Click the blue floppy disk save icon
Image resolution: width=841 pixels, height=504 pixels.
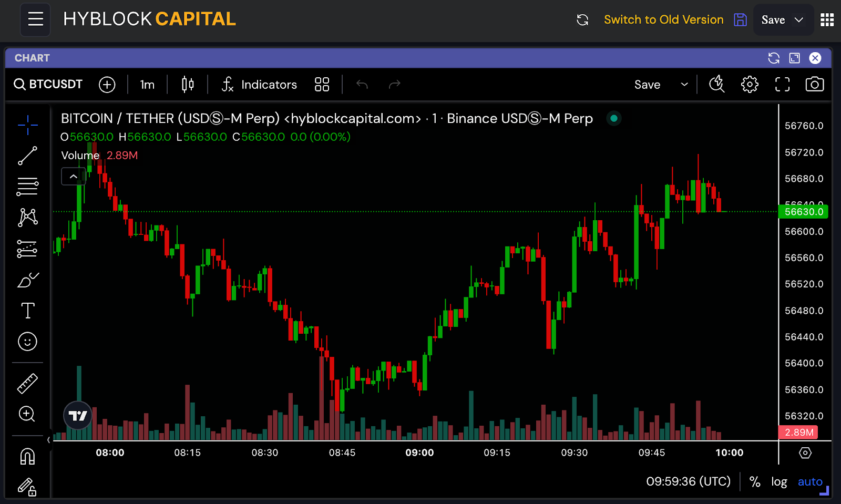pyautogui.click(x=740, y=20)
